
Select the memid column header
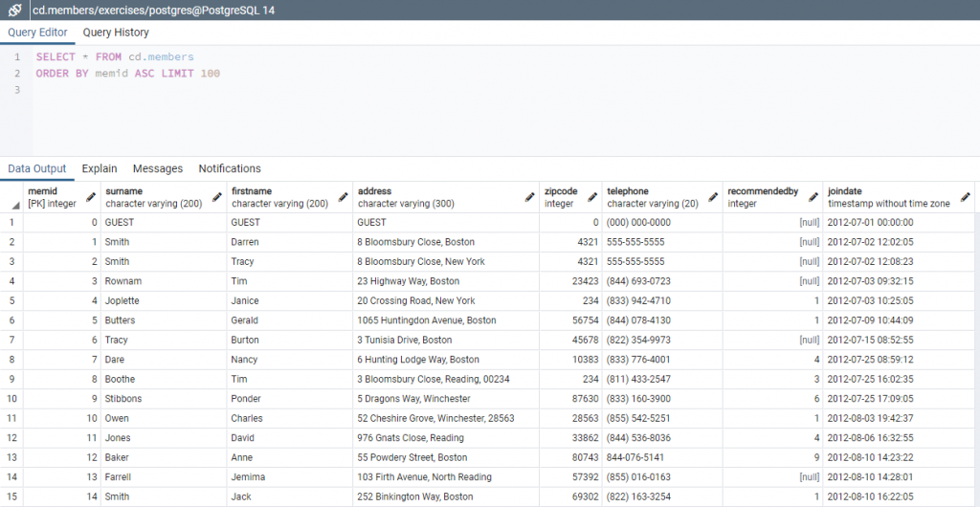[62, 197]
